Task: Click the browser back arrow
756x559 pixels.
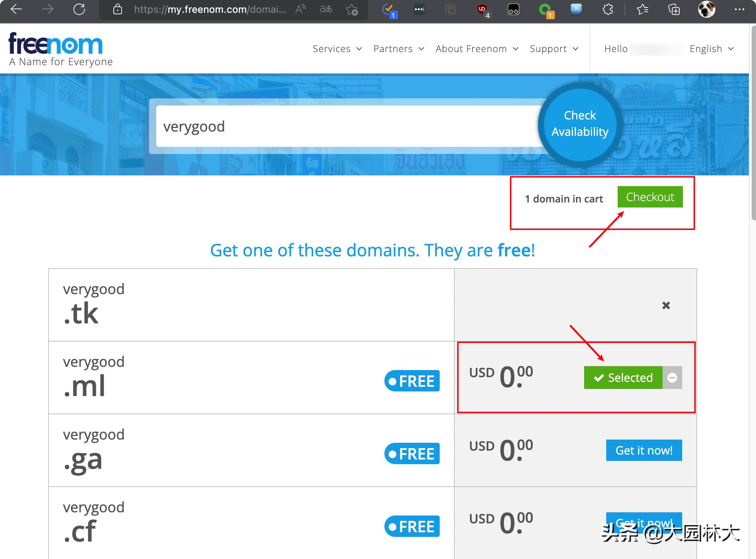Action: [x=16, y=9]
